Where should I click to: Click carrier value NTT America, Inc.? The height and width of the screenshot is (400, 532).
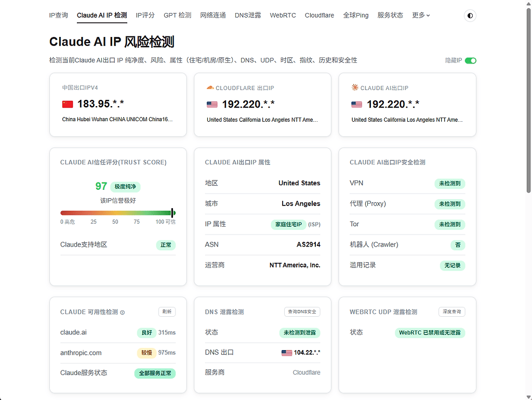(295, 265)
